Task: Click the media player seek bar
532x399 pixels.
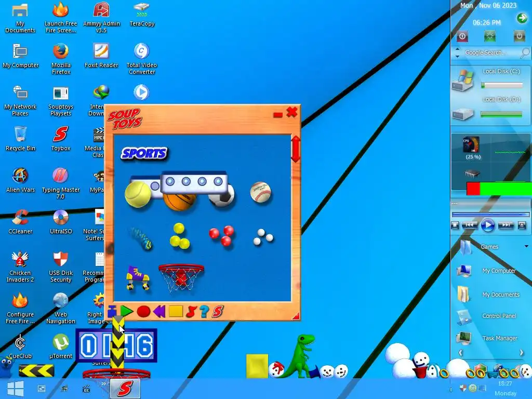Action: point(490,215)
